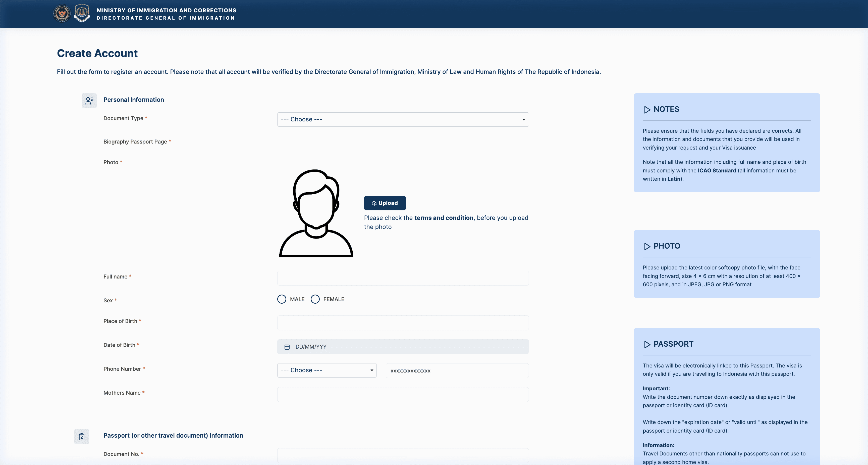Click the triangle icon beside PASSPORT heading
This screenshot has width=868, height=465.
[x=647, y=344]
